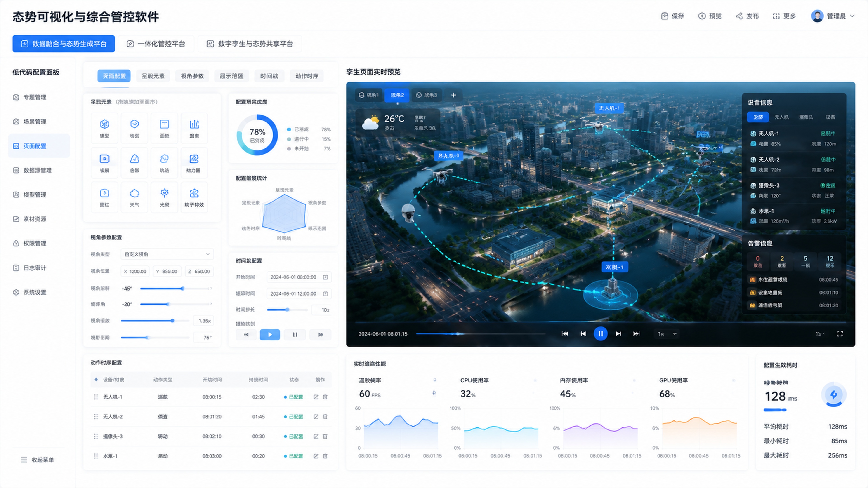Open the 管理员 account dropdown
868x488 pixels.
833,16
